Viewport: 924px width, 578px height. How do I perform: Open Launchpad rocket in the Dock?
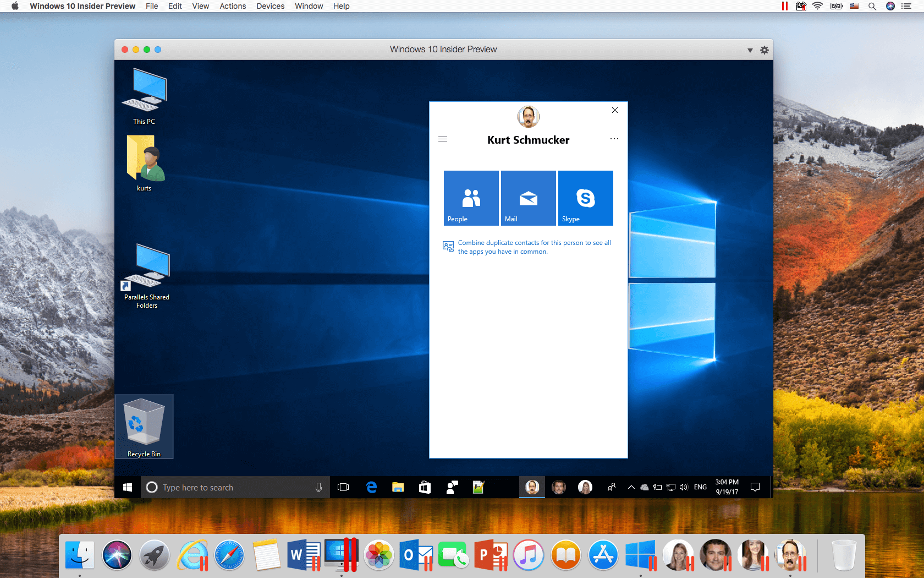155,555
